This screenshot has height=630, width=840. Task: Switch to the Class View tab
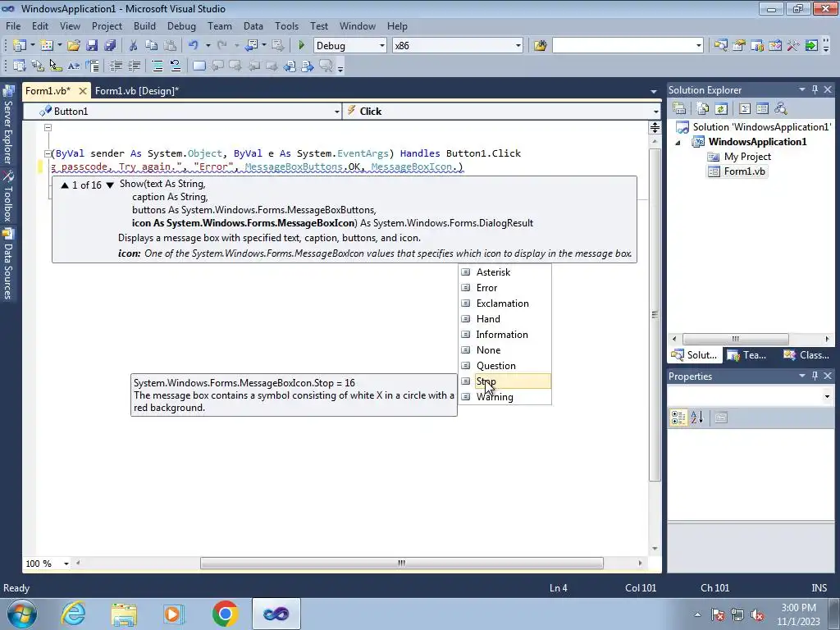[x=807, y=354]
